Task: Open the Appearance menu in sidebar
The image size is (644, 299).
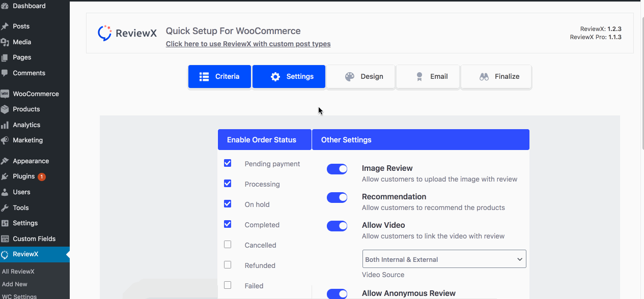Action: pos(31,161)
